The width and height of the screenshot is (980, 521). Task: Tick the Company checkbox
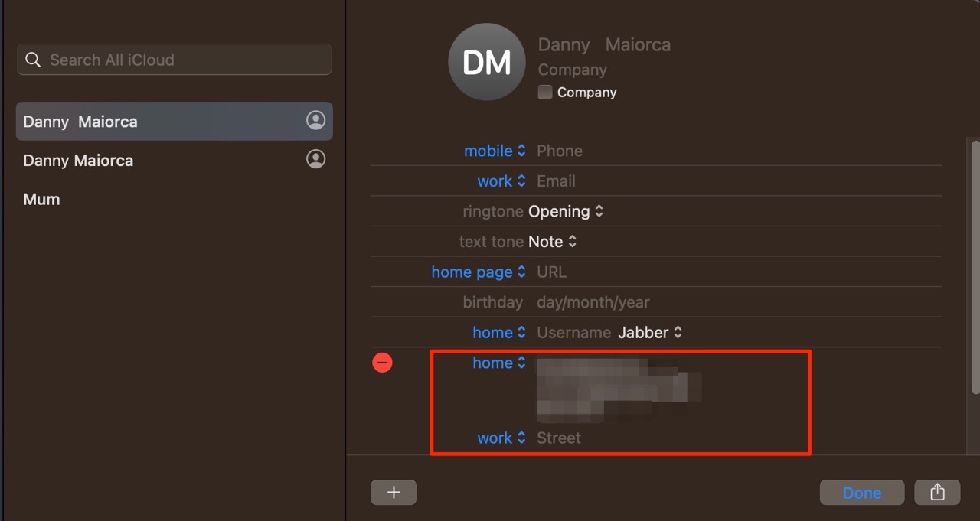coord(545,93)
